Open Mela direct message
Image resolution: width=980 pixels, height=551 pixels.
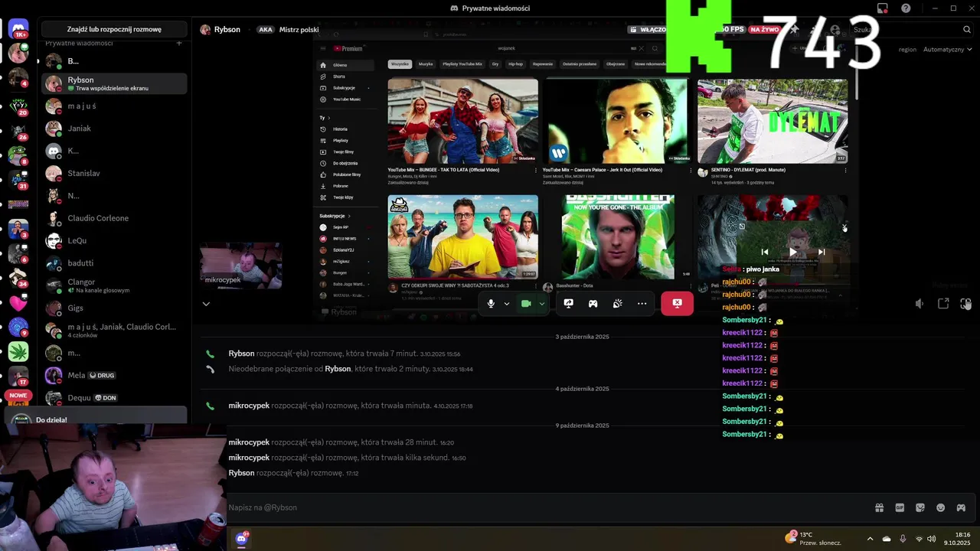pos(114,375)
